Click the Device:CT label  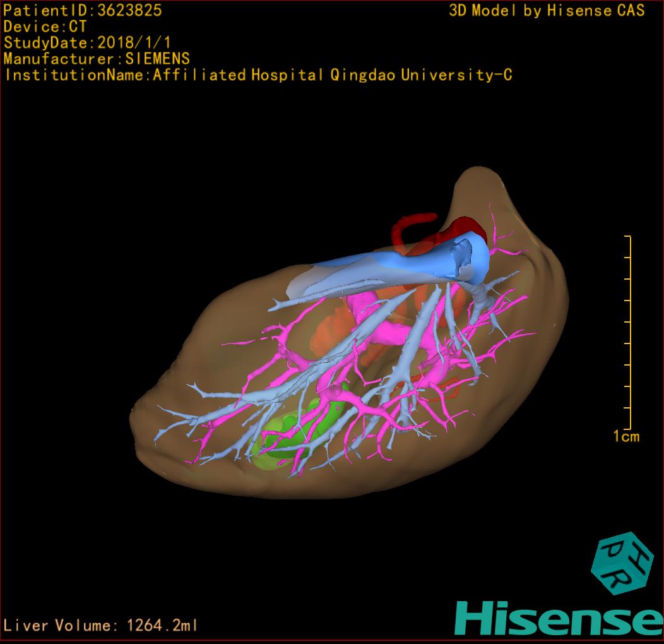(x=45, y=27)
